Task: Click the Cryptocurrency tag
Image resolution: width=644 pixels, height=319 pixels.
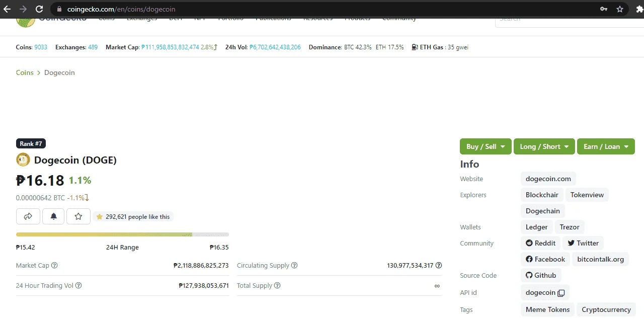Action: (606, 309)
